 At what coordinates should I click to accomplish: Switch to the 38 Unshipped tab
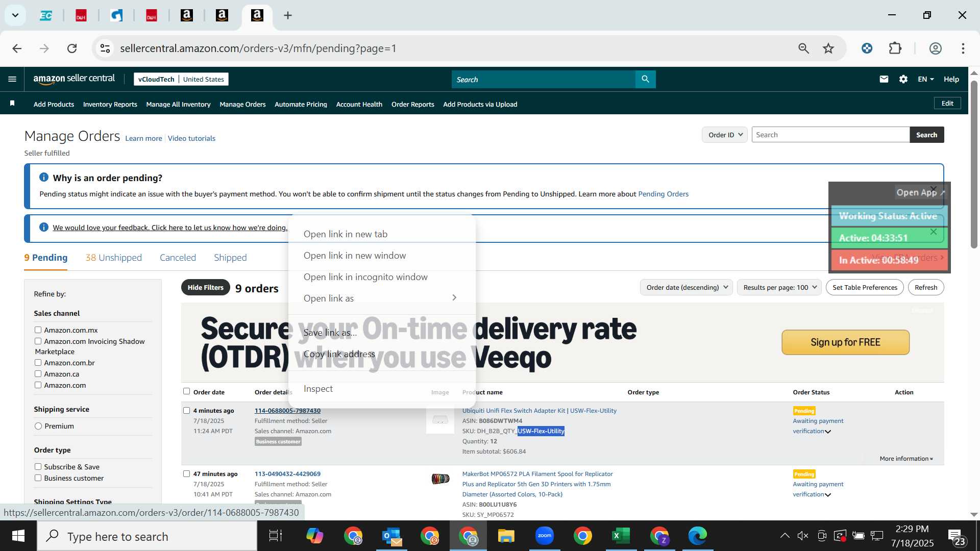click(113, 258)
